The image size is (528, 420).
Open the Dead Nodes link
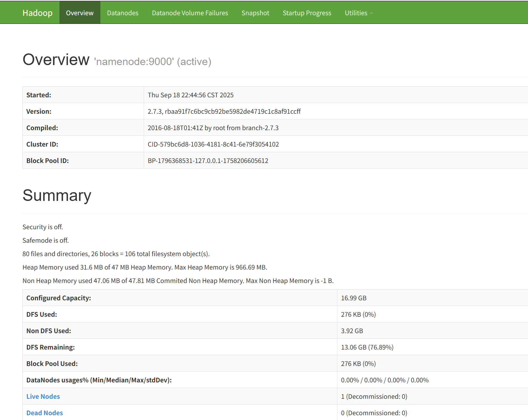click(45, 413)
